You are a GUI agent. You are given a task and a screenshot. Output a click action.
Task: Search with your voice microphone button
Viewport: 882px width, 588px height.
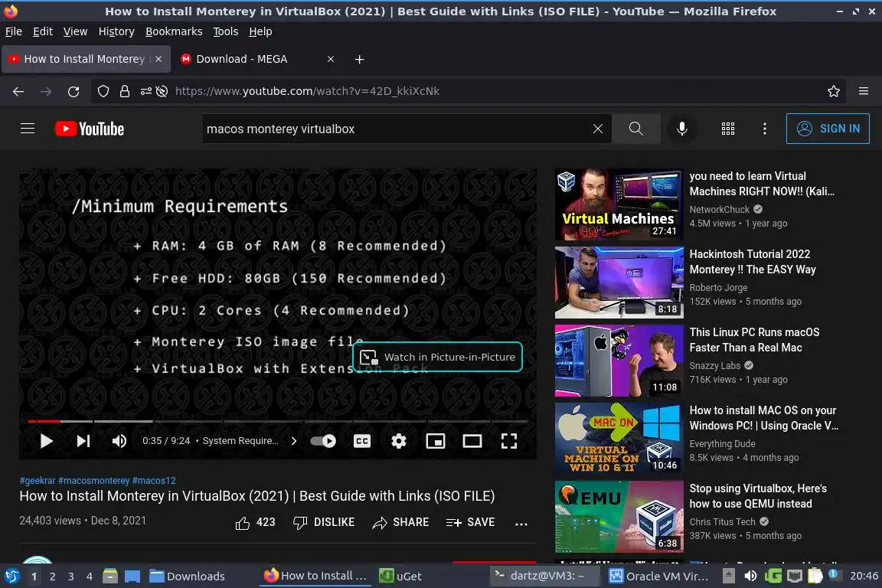(681, 129)
